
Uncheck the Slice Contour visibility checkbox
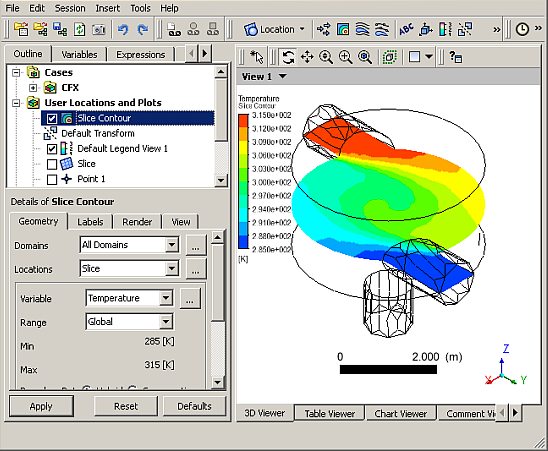pos(52,119)
